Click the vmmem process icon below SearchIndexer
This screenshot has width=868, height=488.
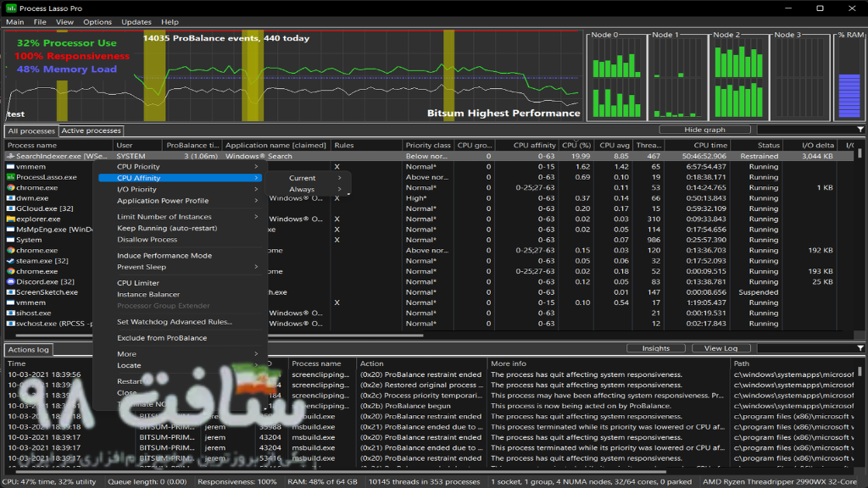click(x=10, y=167)
